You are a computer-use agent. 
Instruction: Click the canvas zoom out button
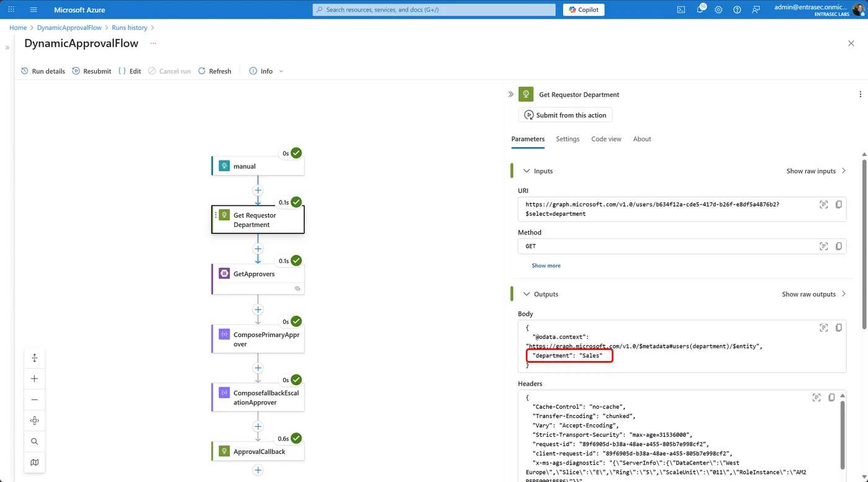pyautogui.click(x=34, y=399)
